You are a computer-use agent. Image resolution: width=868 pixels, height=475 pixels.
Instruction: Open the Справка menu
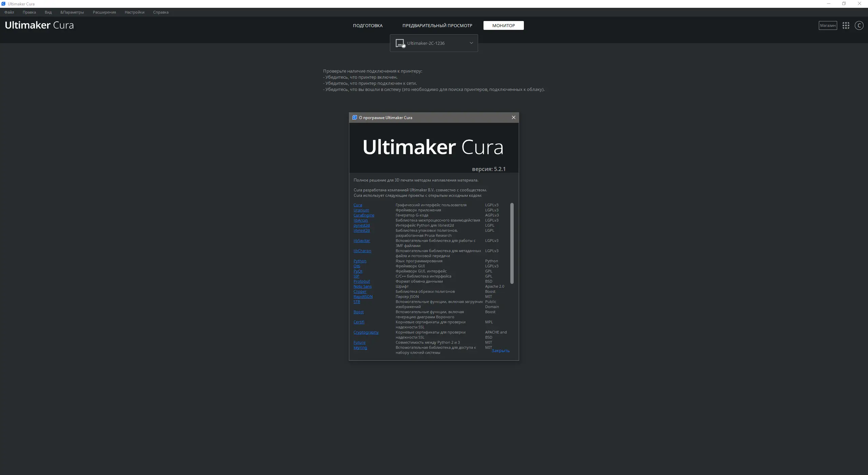[x=161, y=12]
